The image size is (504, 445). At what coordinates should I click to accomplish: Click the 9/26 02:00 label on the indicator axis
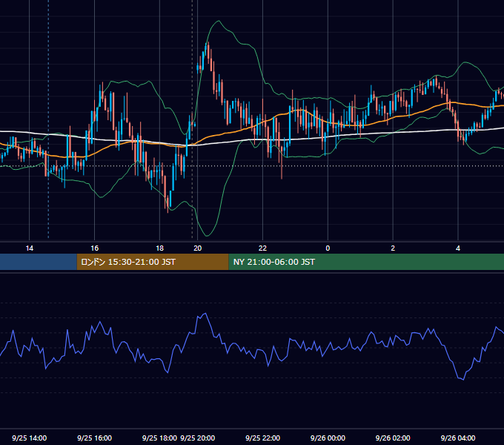(393, 438)
